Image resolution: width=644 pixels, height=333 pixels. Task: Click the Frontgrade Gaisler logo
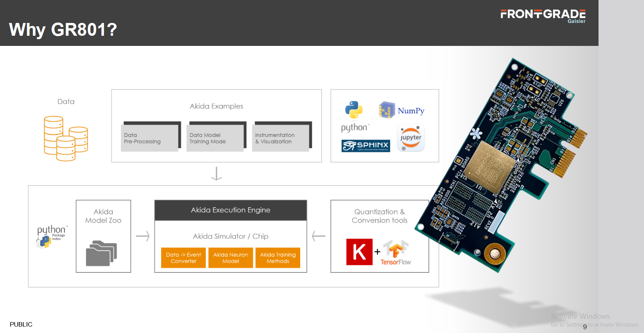543,15
